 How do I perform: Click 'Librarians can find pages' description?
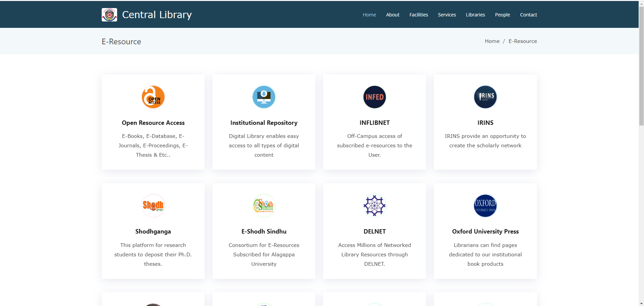pos(485,254)
